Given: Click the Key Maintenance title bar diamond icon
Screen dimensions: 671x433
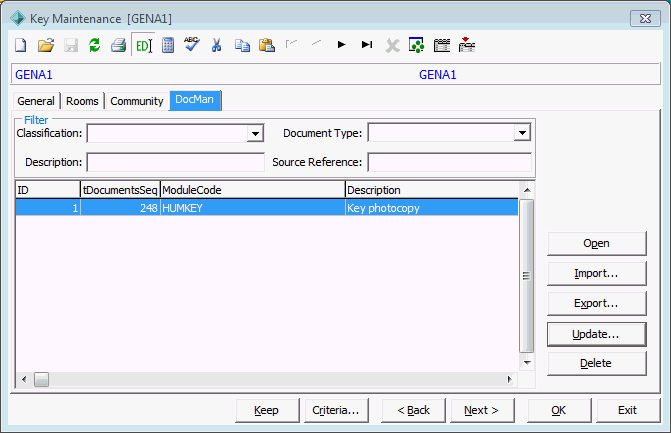Looking at the screenshot, I should click(x=18, y=18).
